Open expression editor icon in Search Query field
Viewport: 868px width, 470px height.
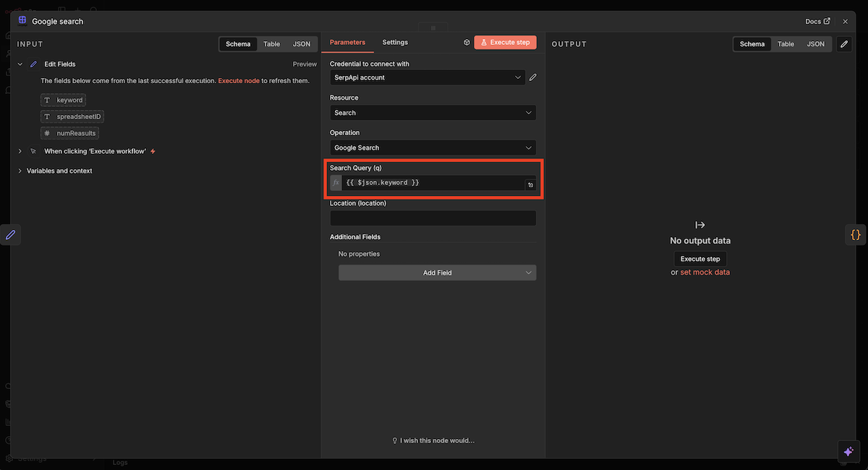pos(529,185)
